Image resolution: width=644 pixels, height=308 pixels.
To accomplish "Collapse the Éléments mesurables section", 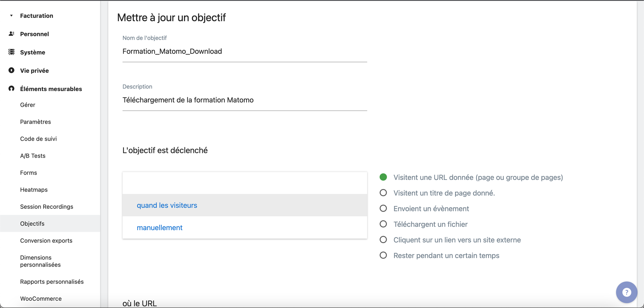I will tap(51, 89).
